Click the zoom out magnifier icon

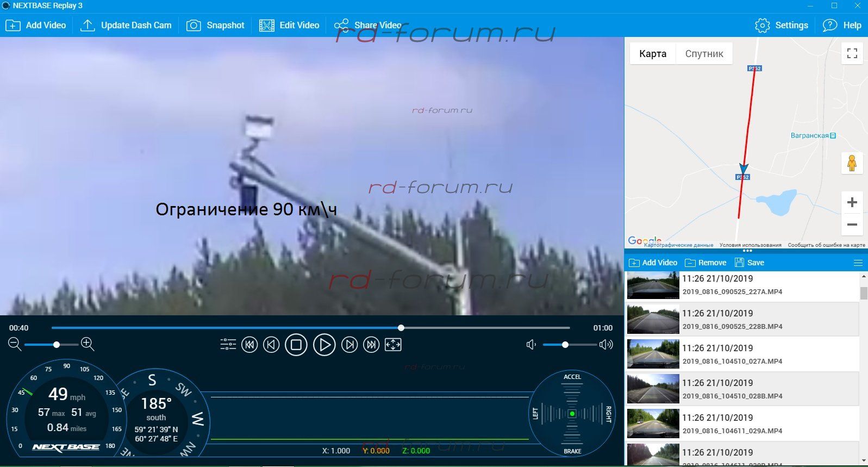click(x=15, y=344)
